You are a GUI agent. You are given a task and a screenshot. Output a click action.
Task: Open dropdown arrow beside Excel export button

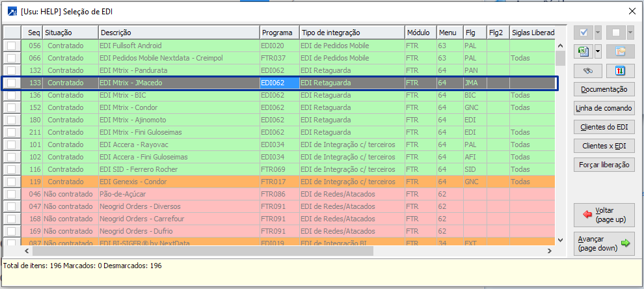coord(598,51)
